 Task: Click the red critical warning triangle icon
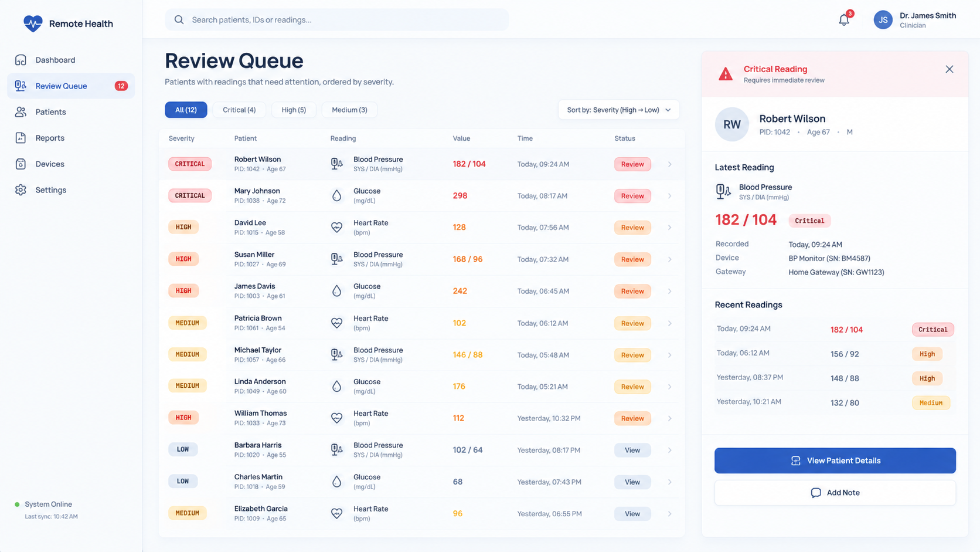pyautogui.click(x=726, y=74)
